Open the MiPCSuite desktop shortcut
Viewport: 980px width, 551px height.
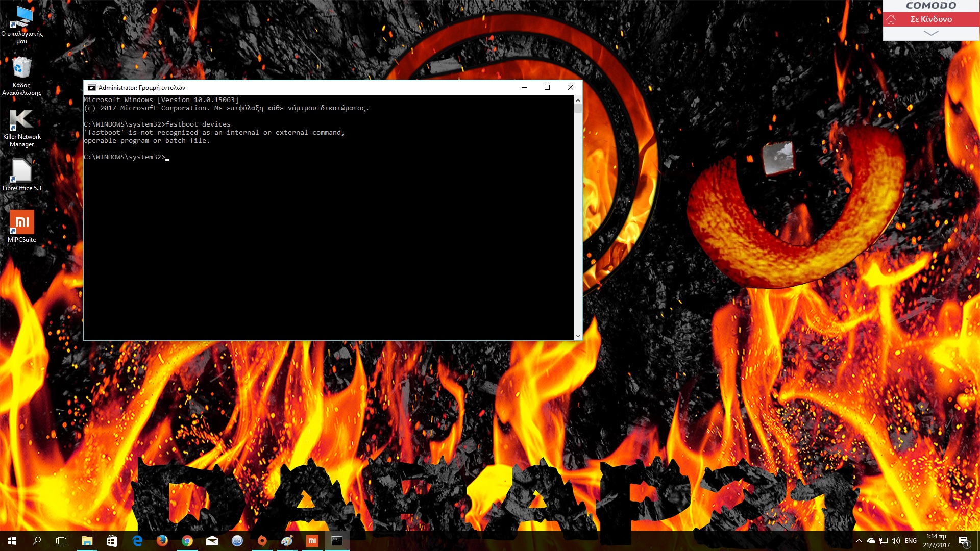[21, 222]
